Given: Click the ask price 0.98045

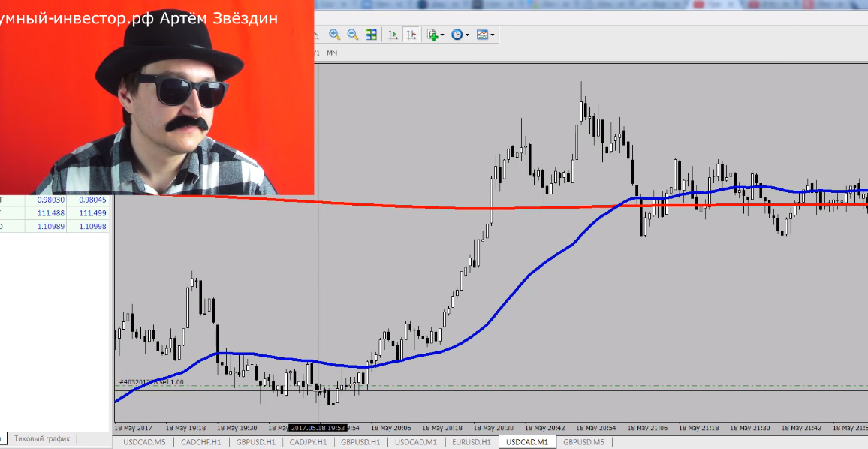Looking at the screenshot, I should pos(92,200).
